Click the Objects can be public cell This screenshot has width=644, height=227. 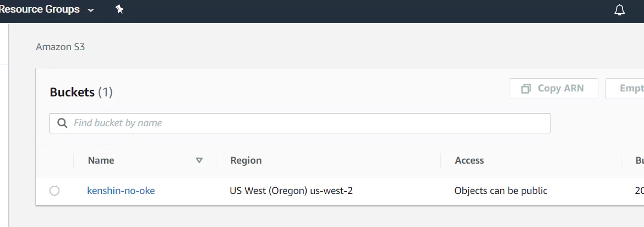pyautogui.click(x=501, y=191)
